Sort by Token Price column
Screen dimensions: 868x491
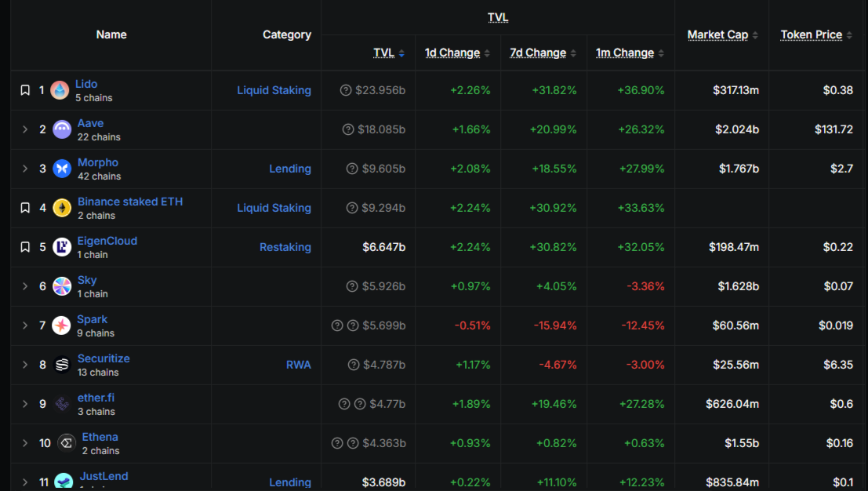[816, 35]
